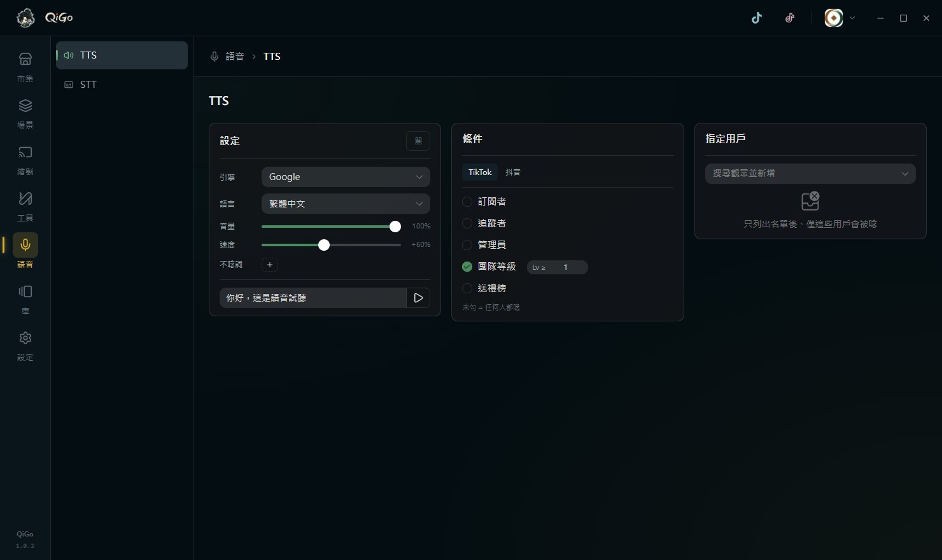Select STT in the side menu
Screen dimensions: 942x560
[122, 85]
